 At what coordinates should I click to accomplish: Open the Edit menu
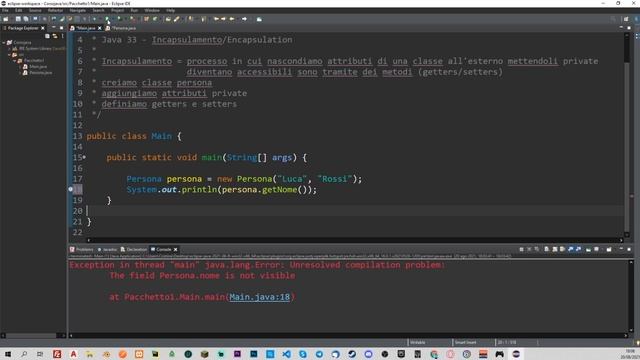19,10
